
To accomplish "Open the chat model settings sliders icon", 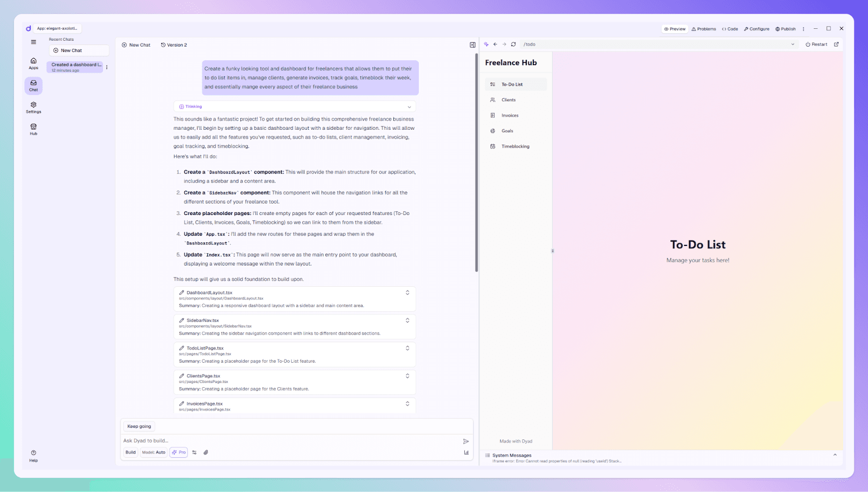I will pos(194,452).
